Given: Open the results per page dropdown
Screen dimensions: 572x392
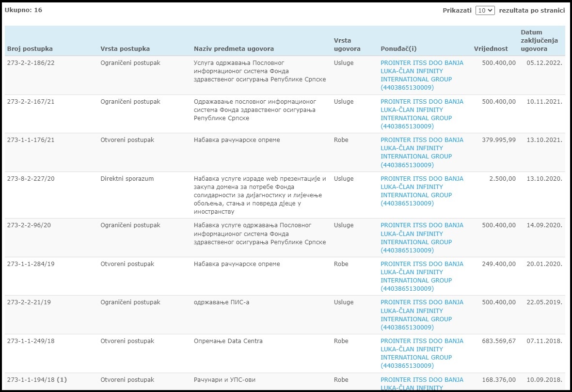Looking at the screenshot, I should tap(485, 11).
